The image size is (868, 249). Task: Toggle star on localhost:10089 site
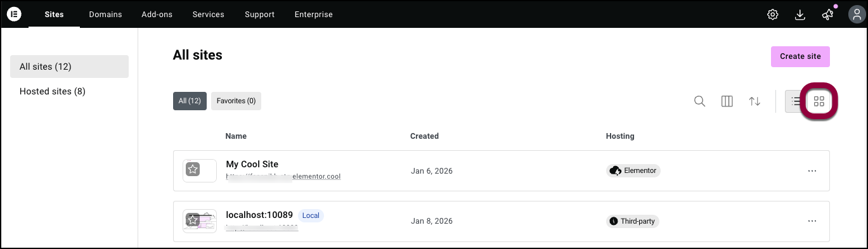click(x=193, y=220)
